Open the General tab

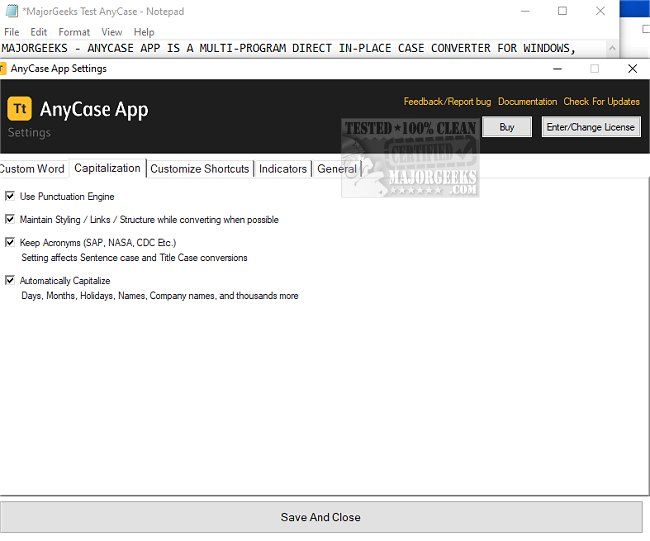[337, 169]
